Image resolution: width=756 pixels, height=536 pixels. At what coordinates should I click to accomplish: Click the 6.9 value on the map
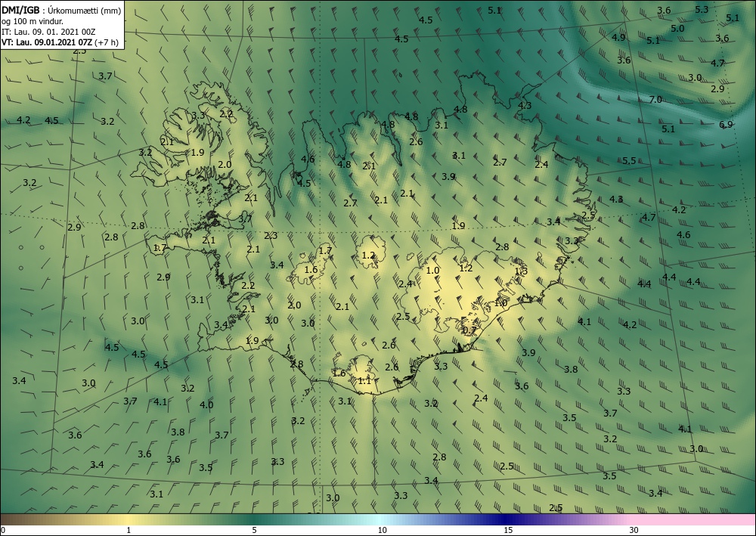[726, 124]
